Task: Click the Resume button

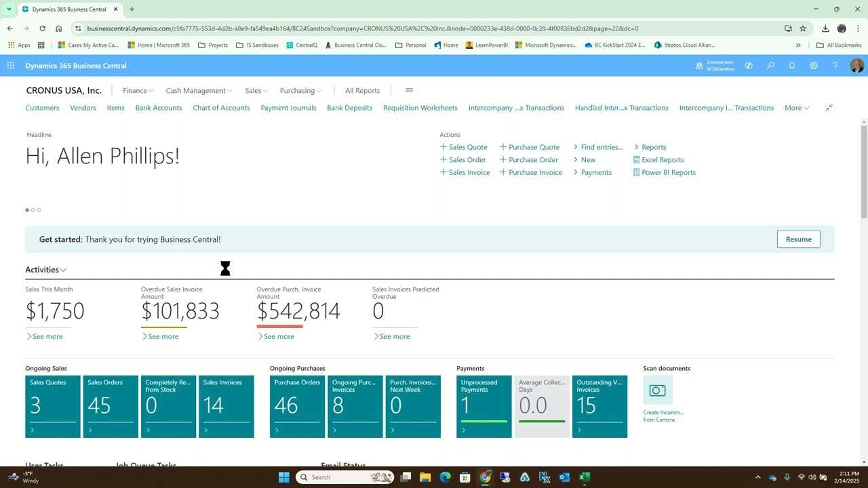Action: click(x=798, y=239)
